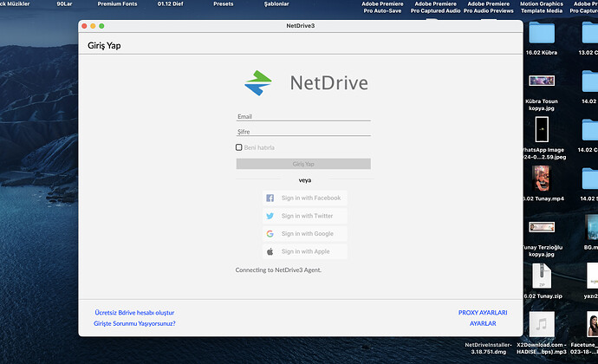598x364 pixels.
Task: Open PROXY AYARLARI settings
Action: point(483,312)
